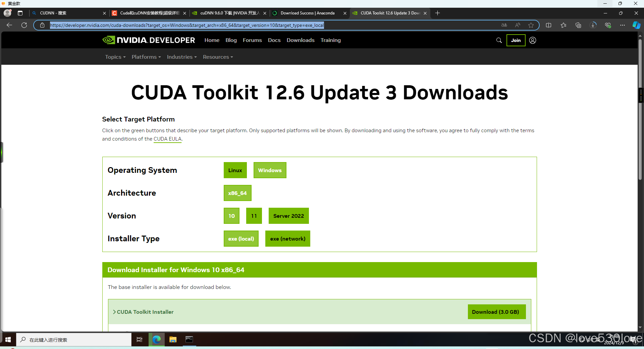Click the Edge taskbar icon
644x349 pixels.
156,340
